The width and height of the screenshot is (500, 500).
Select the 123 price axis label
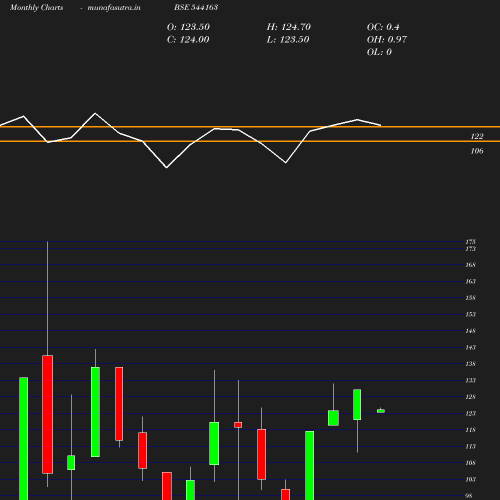coord(471,414)
